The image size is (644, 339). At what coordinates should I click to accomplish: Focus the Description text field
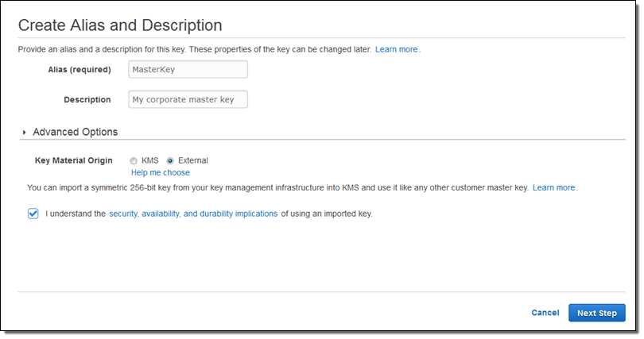click(188, 99)
